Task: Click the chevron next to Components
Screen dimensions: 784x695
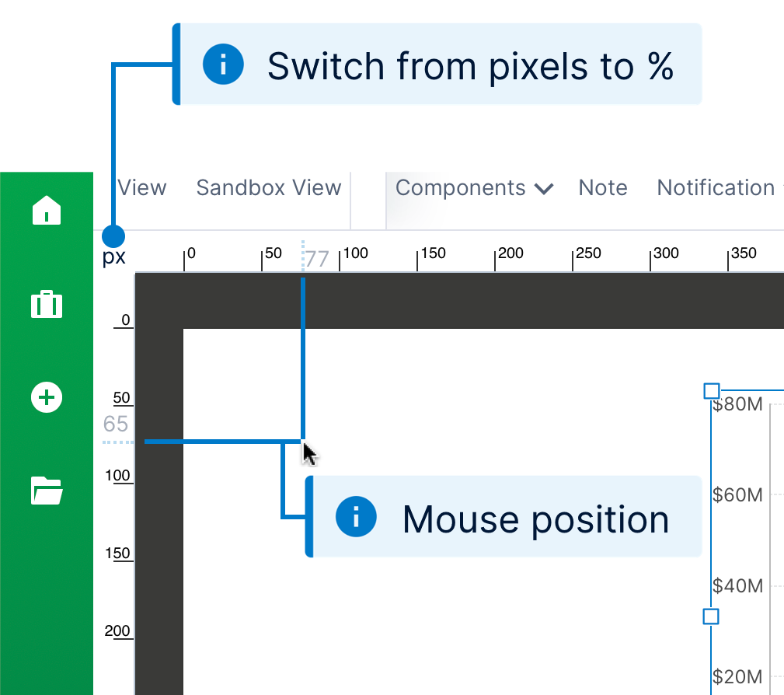Action: tap(543, 189)
